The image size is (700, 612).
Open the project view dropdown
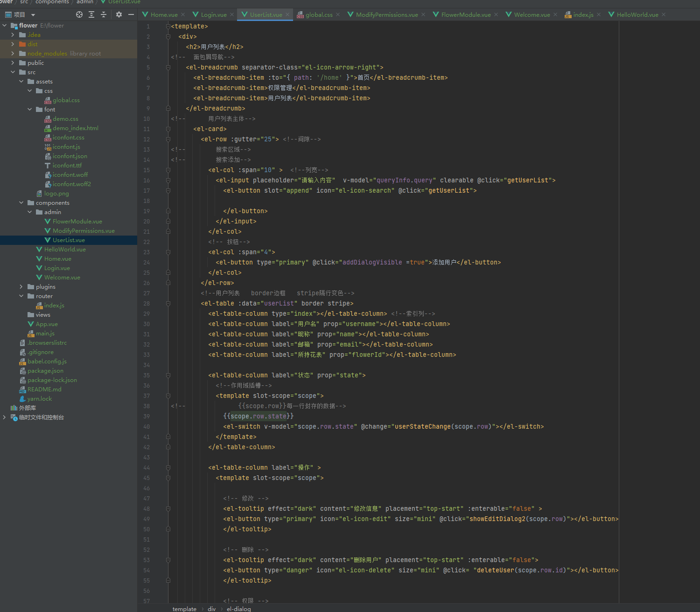tap(33, 15)
